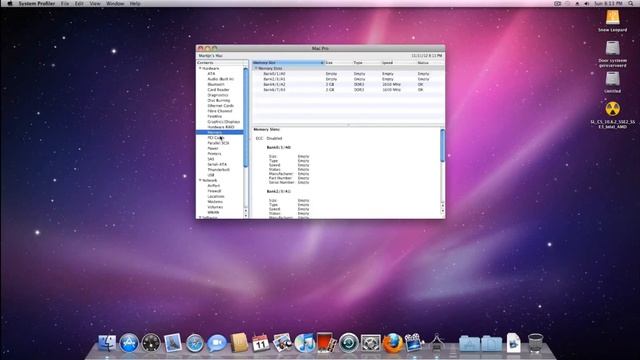Sort by the Status column header
The image size is (640, 360).
click(x=430, y=62)
